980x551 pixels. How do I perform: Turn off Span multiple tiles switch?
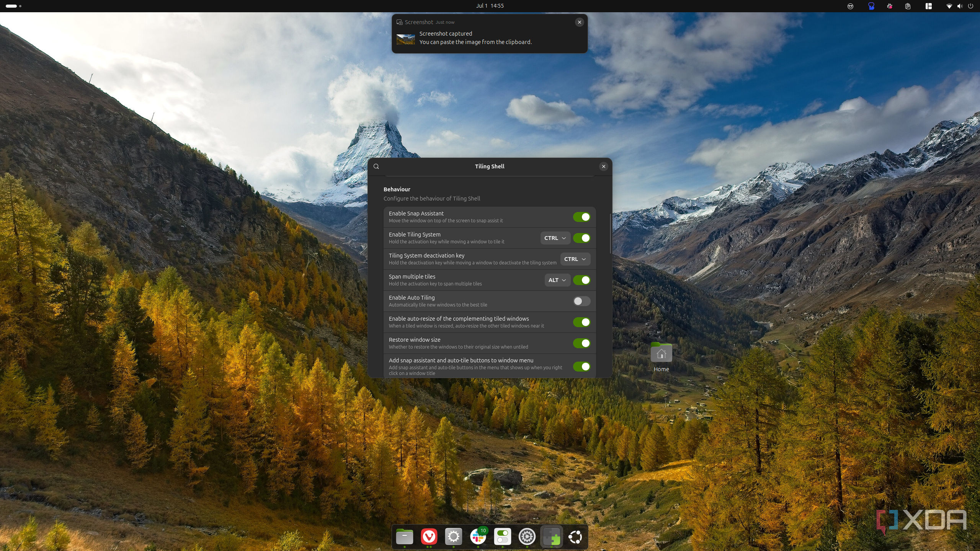[x=581, y=280]
